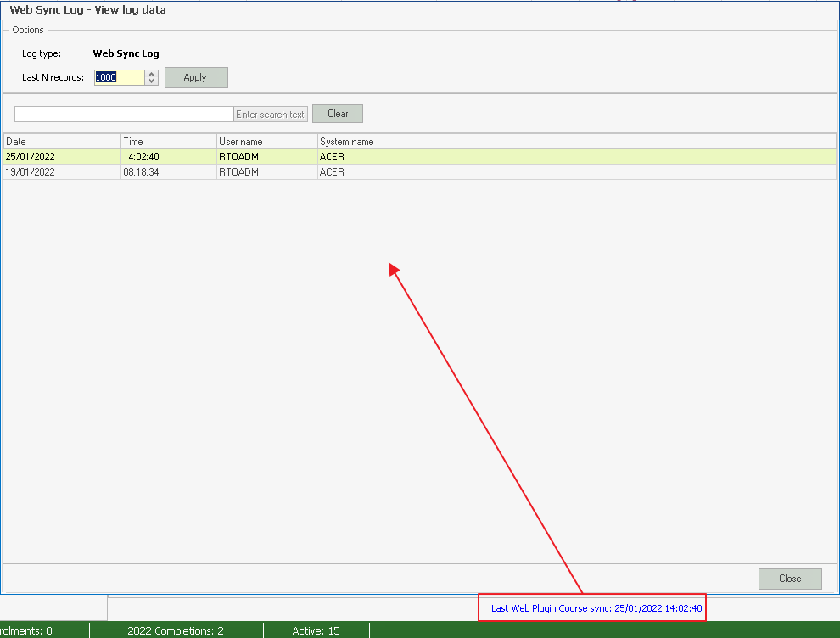This screenshot has height=638, width=840.
Task: Click RTOADM in the 25/01/2022 row
Action: (266, 156)
